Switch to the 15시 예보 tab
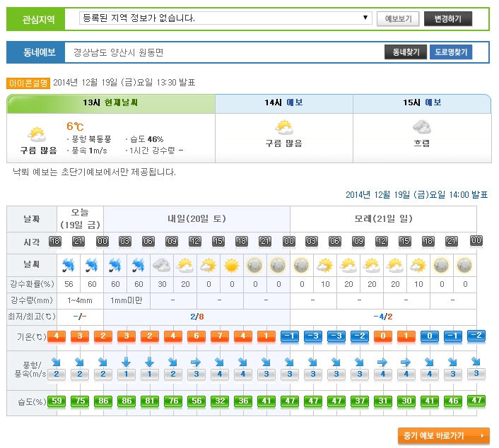This screenshot has height=448, width=499. coord(422,103)
